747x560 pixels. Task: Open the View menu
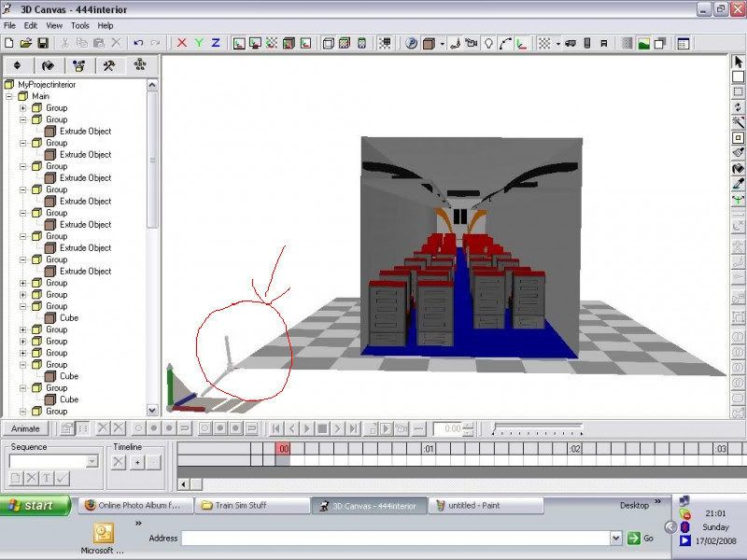53,26
